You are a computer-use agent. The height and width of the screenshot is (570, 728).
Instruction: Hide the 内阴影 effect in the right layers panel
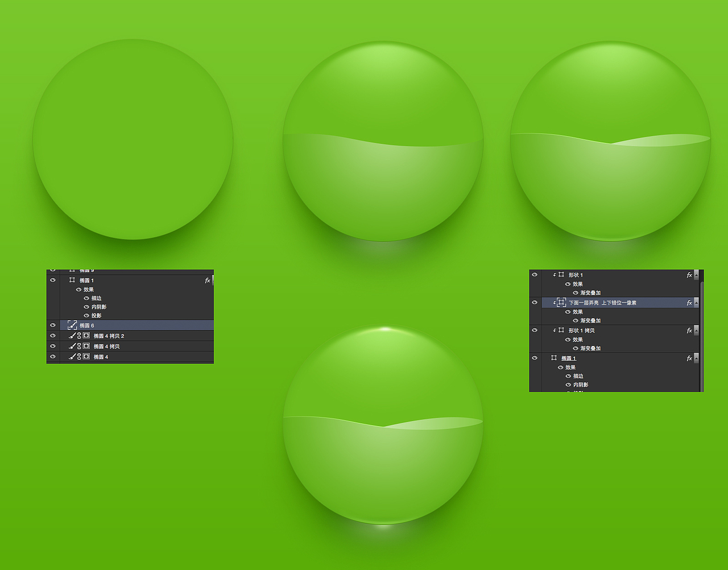coord(568,385)
